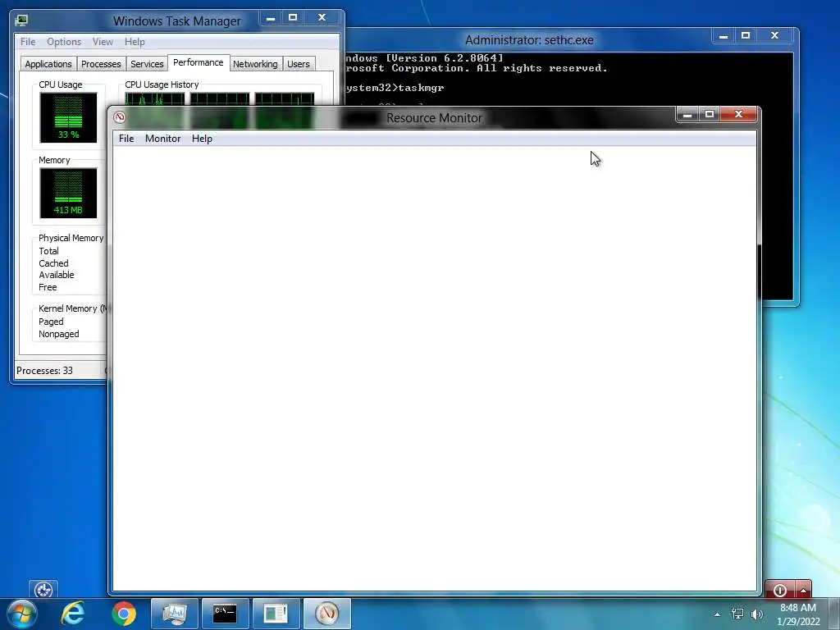This screenshot has width=840, height=630.
Task: Click Resource Monitor taskbar button
Action: pos(326,614)
